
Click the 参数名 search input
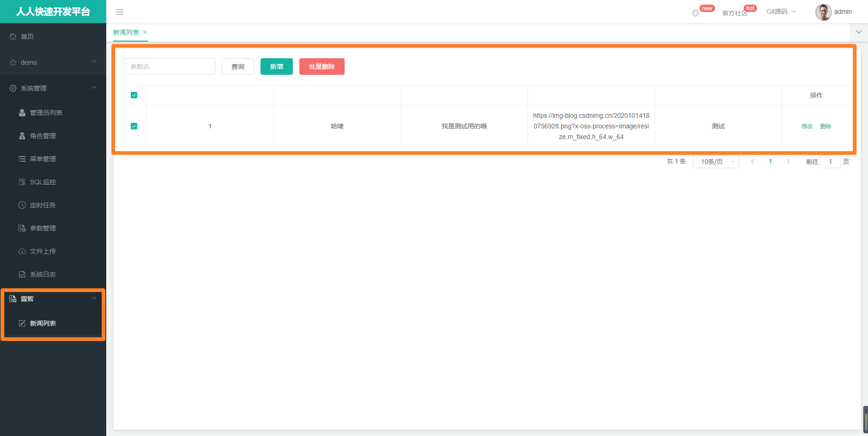(169, 67)
